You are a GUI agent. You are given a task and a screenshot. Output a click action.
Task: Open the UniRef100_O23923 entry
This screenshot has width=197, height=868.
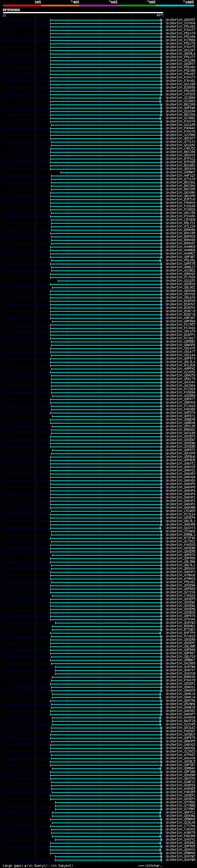point(180,751)
